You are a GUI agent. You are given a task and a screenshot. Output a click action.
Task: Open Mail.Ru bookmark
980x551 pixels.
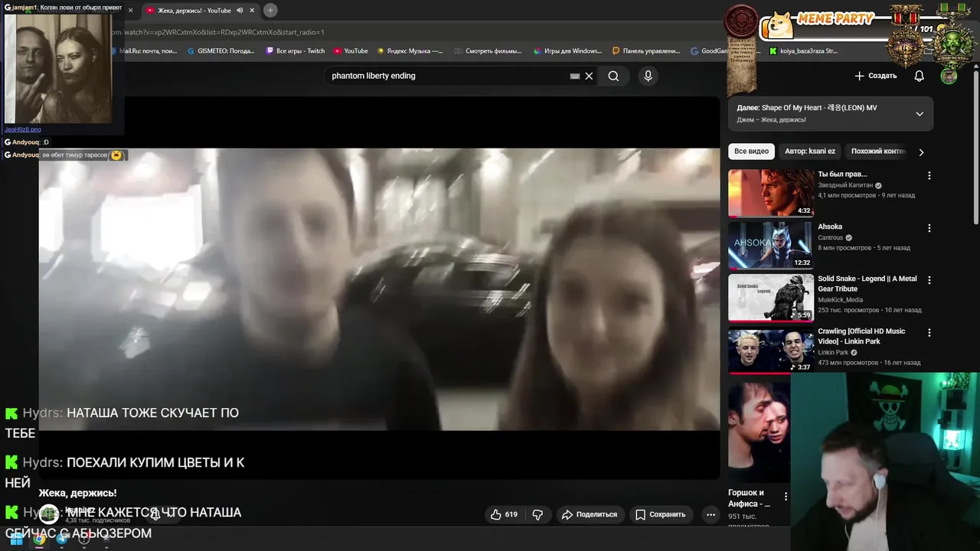(143, 51)
